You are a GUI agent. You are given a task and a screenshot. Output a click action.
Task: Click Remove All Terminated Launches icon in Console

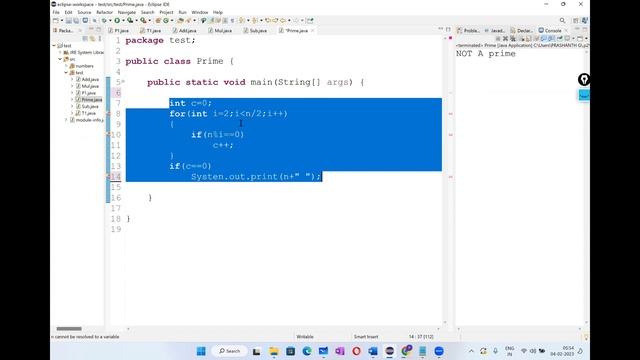click(x=513, y=38)
